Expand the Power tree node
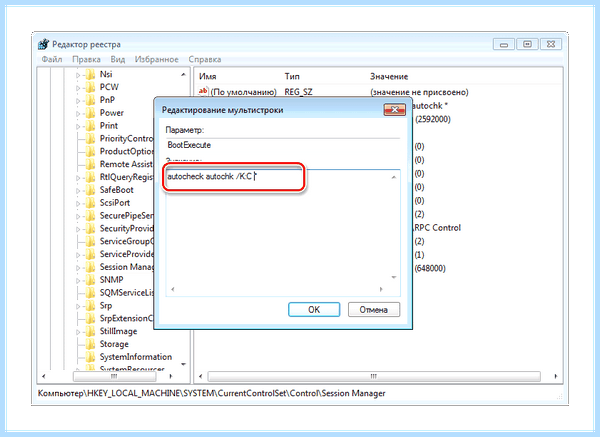Screen dimensions: 600x437 pos(78,114)
